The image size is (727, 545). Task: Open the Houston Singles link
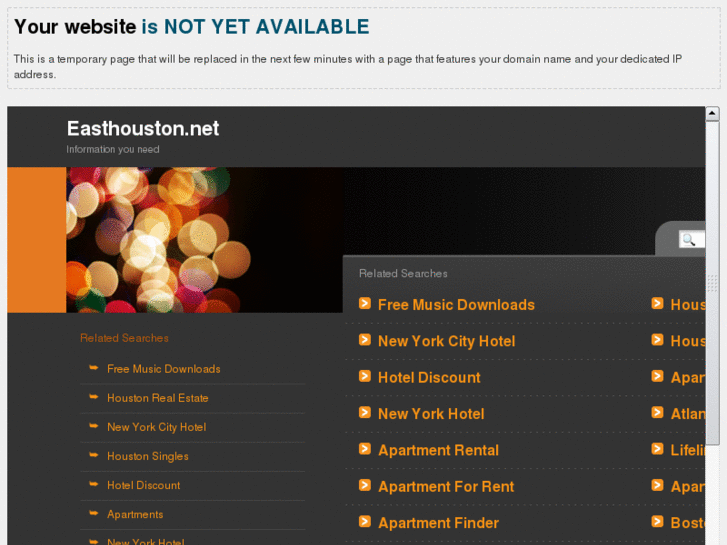(148, 456)
